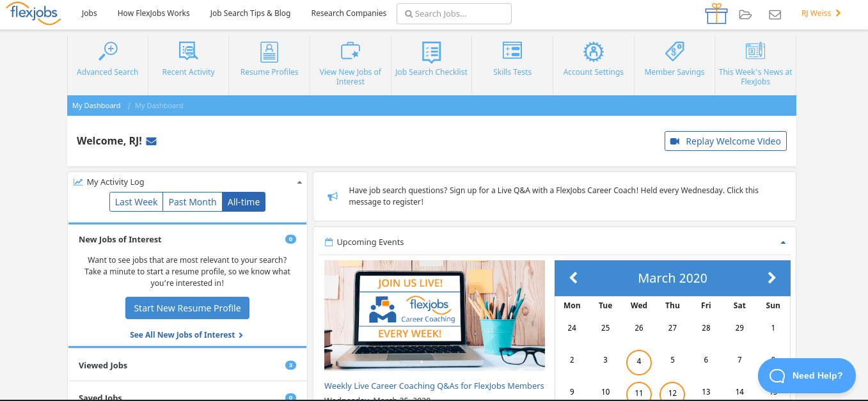Viewport: 868px width, 401px height.
Task: Expand the Saved Jobs section
Action: click(187, 398)
